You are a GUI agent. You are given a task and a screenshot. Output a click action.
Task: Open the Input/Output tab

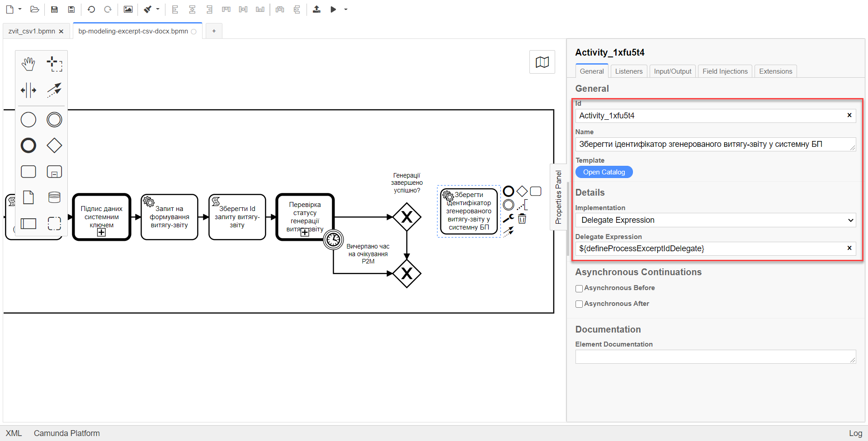coord(673,71)
